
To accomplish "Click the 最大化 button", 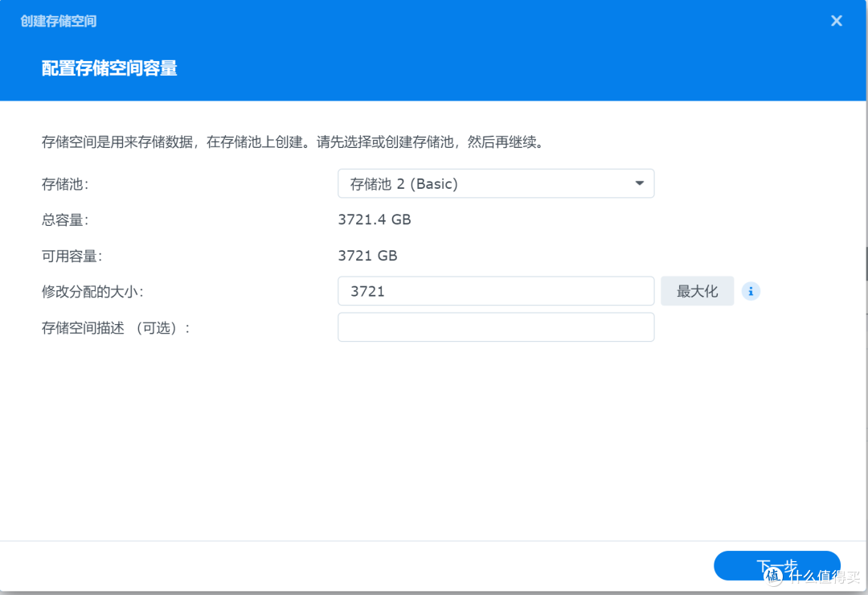I will tap(697, 291).
